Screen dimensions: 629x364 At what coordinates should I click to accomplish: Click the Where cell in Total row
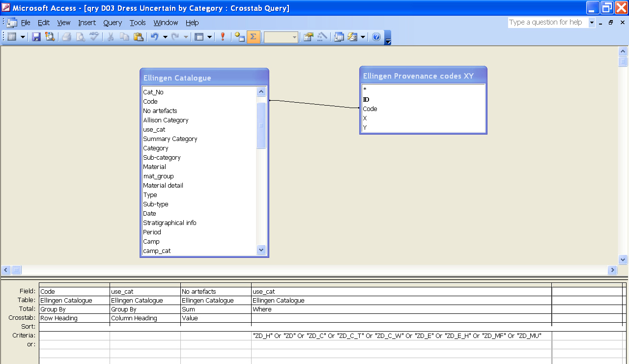pyautogui.click(x=401, y=309)
